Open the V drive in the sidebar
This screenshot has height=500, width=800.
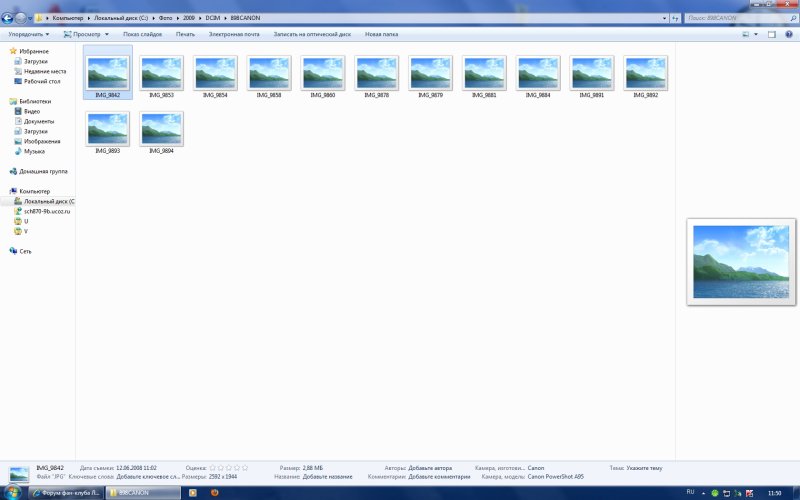click(26, 231)
